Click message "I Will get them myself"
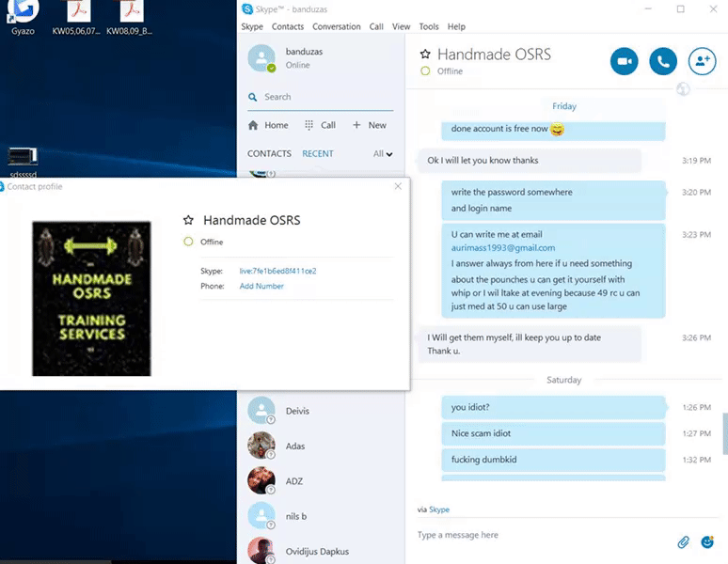 pos(530,344)
